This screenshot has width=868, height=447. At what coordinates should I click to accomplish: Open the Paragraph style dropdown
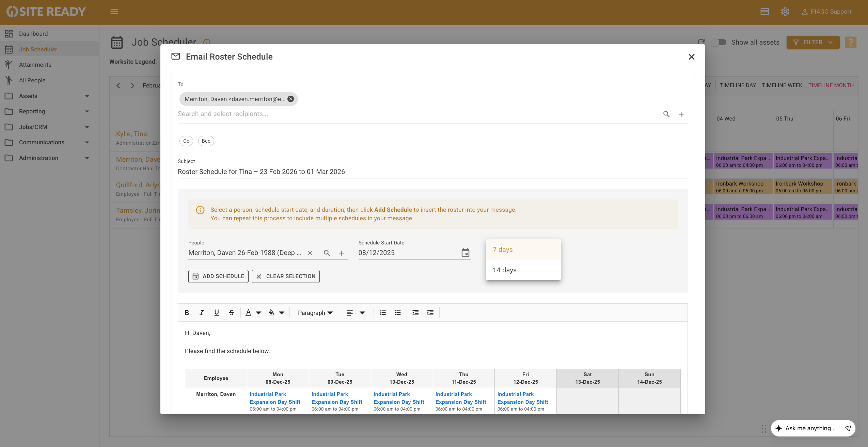pos(315,313)
